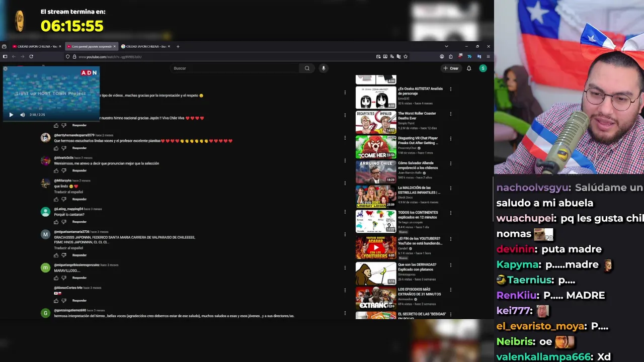The width and height of the screenshot is (644, 362).
Task: Close the Coro juvenil japonés tab
Action: 114,46
